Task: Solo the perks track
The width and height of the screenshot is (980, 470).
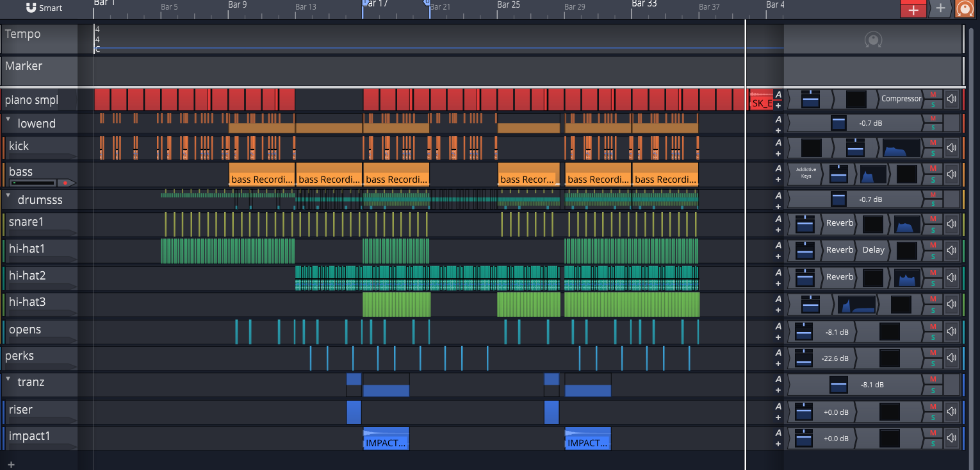Action: (933, 363)
